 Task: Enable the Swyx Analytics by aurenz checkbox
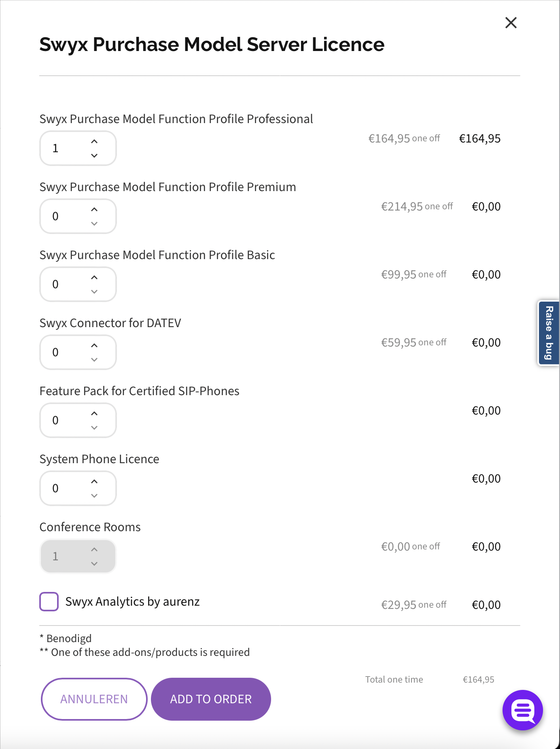(49, 602)
